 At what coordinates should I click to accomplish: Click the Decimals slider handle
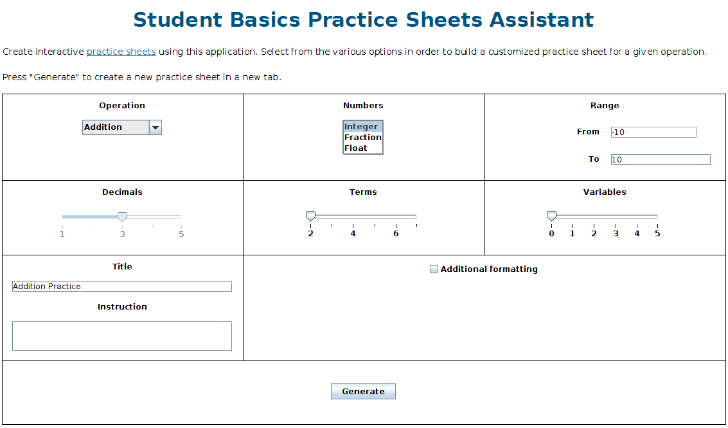point(122,216)
